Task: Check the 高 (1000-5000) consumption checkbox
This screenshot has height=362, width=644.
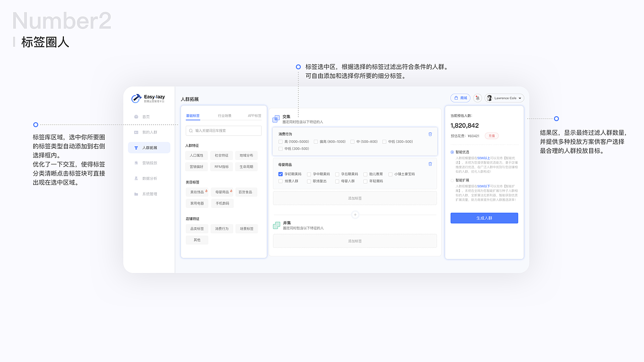Action: pos(280,142)
